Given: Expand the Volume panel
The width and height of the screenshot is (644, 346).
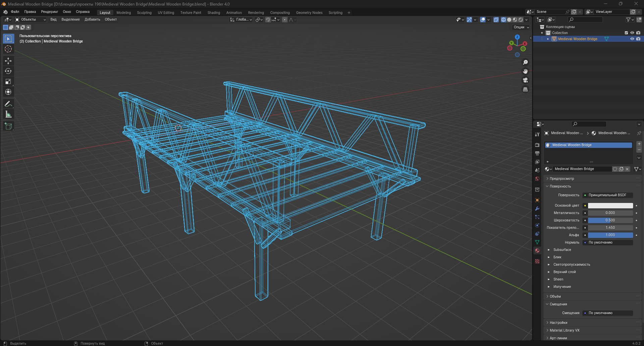Looking at the screenshot, I should click(x=555, y=296).
